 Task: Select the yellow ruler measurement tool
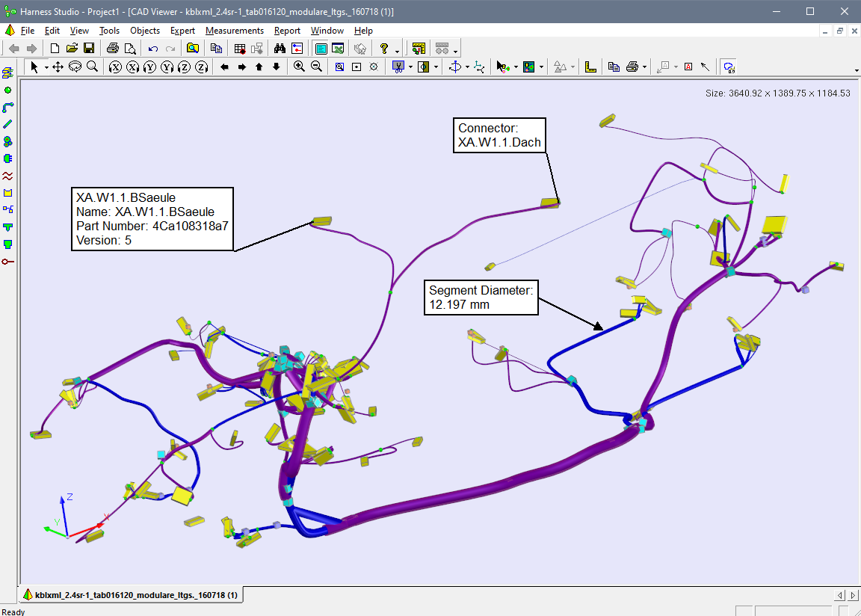point(418,48)
